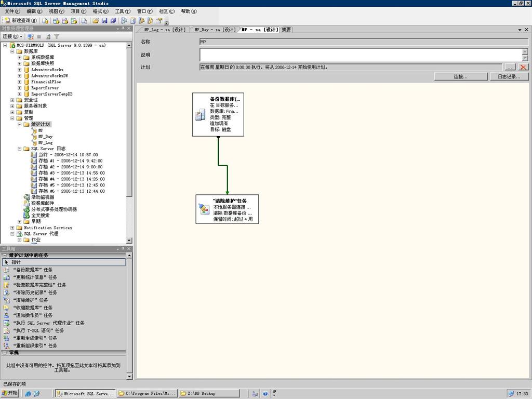Select the "清除历史记录" task in toolbox
Screen dimensions: 532x399
point(35,292)
